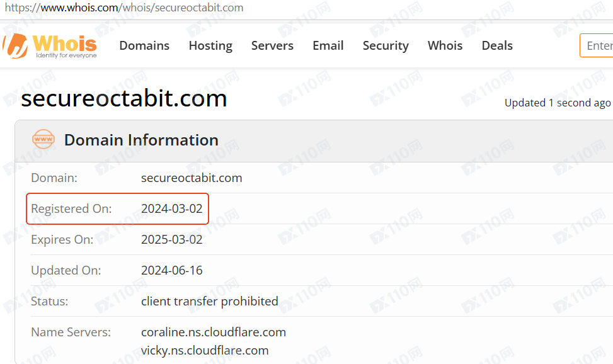Click the Updated 1 second ago text

pos(558,103)
